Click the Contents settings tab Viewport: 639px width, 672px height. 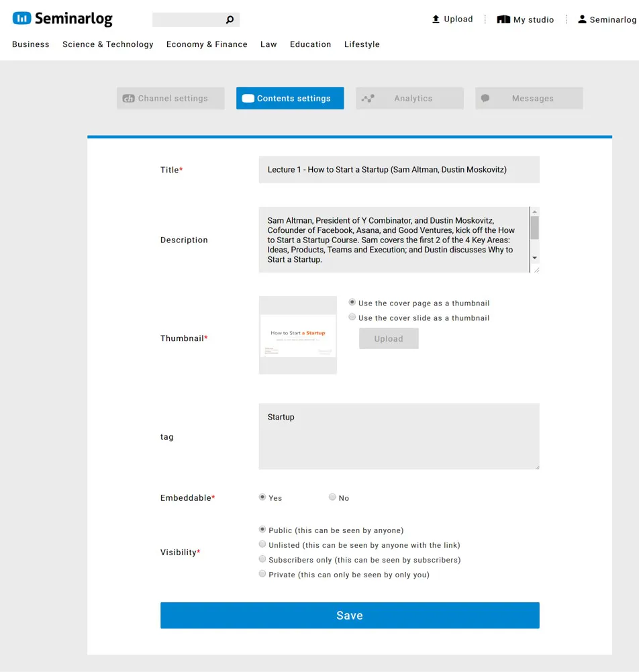tap(290, 99)
